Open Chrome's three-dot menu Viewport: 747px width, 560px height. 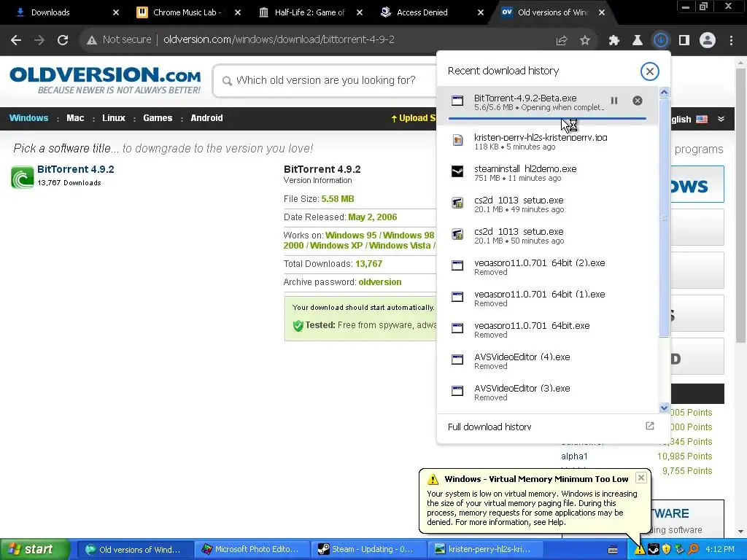[x=731, y=41]
